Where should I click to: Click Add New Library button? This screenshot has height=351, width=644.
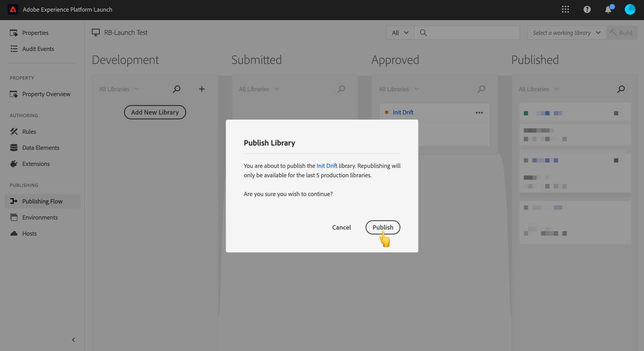coord(155,112)
